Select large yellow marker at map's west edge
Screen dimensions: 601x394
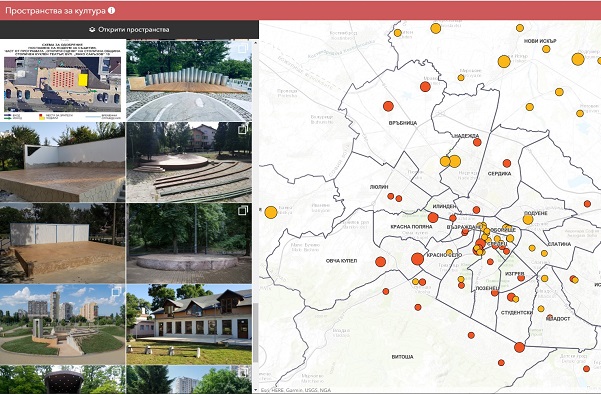pos(271,212)
